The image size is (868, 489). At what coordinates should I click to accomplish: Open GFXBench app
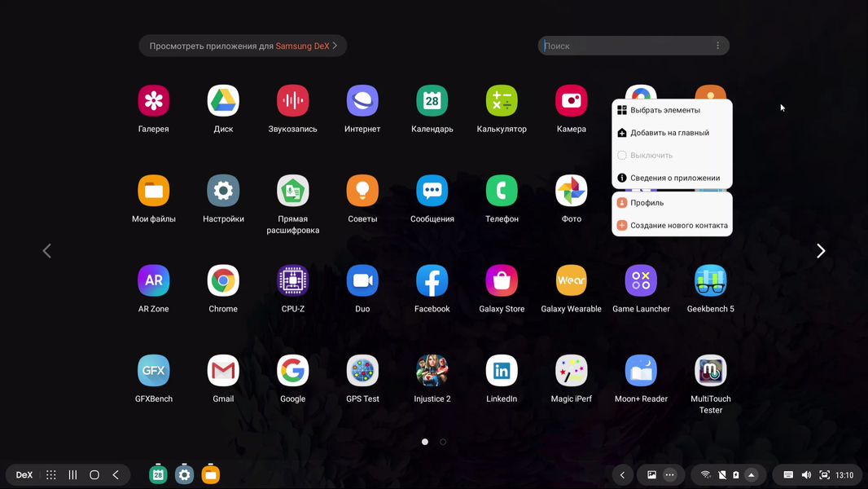pos(153,371)
